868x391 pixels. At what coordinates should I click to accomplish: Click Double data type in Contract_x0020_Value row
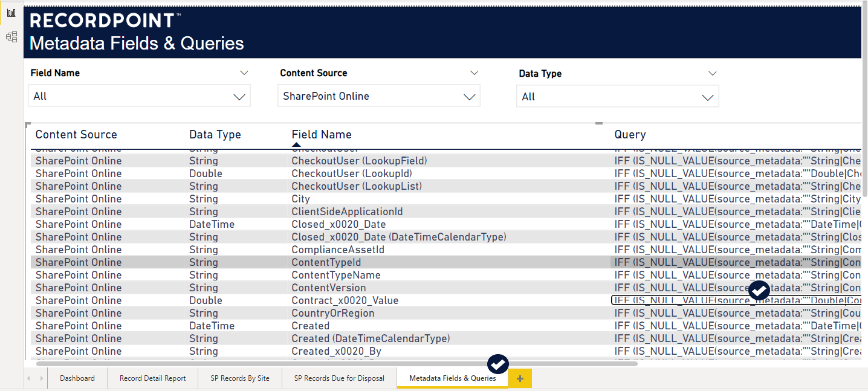[206, 300]
